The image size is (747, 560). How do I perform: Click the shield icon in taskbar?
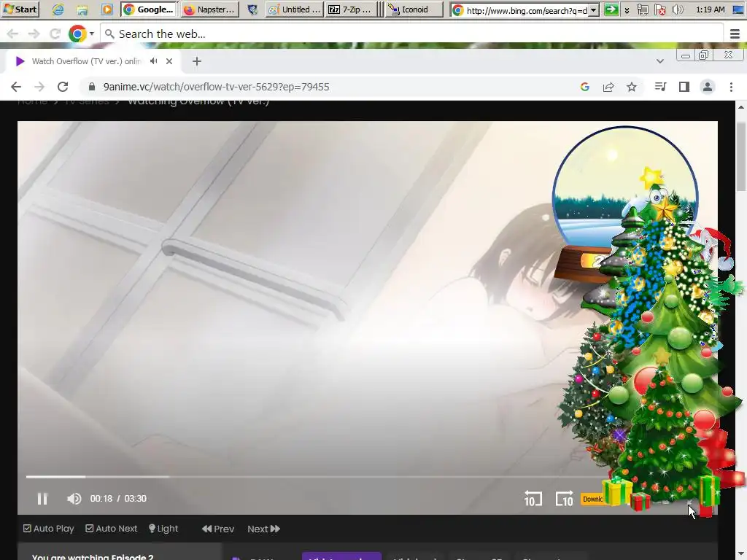[252, 9]
